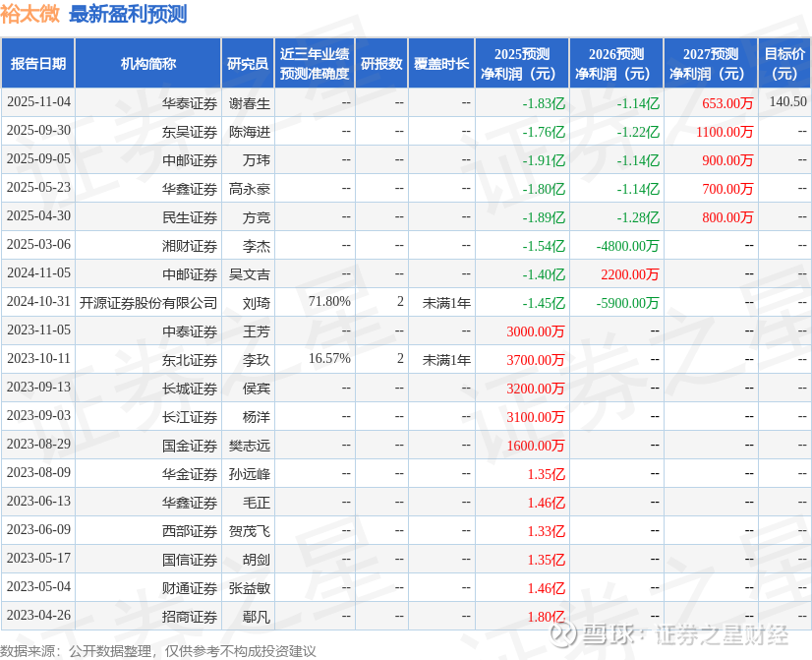812x660 pixels.
Task: Select the 近三年业绩预测准确度 column header
Action: (315, 63)
